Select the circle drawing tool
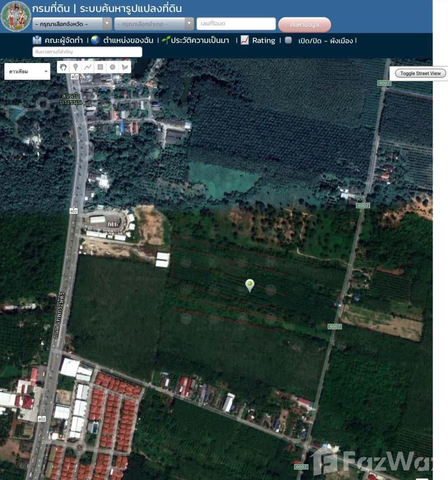This screenshot has width=448, height=480. (x=112, y=67)
